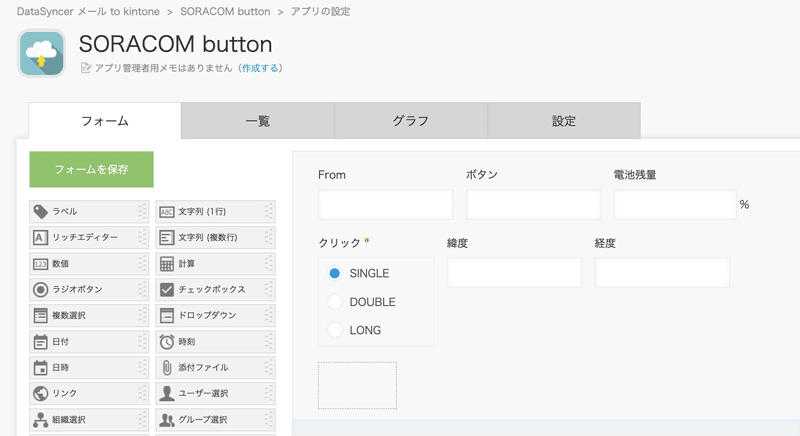Select the 文字列 (1行) field icon
The width and height of the screenshot is (800, 436).
167,212
